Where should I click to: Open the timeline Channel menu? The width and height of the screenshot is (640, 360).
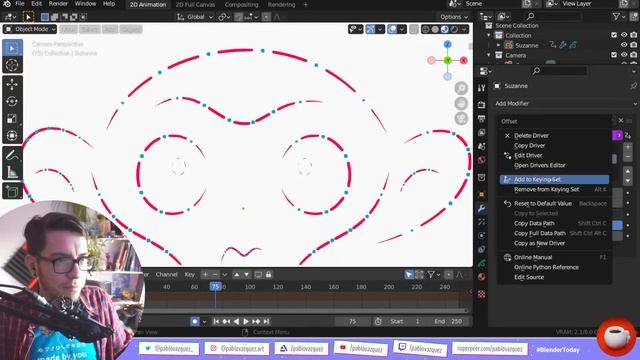click(167, 275)
